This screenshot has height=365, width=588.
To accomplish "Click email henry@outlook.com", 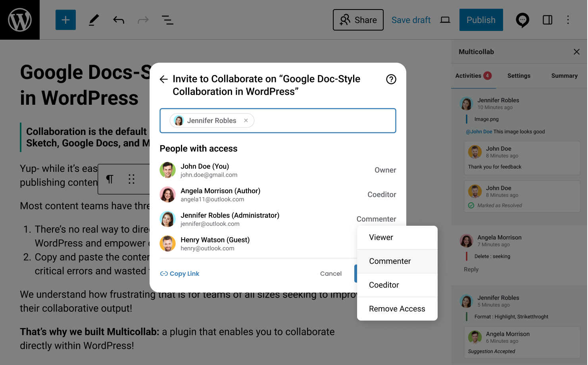I will pos(208,248).
